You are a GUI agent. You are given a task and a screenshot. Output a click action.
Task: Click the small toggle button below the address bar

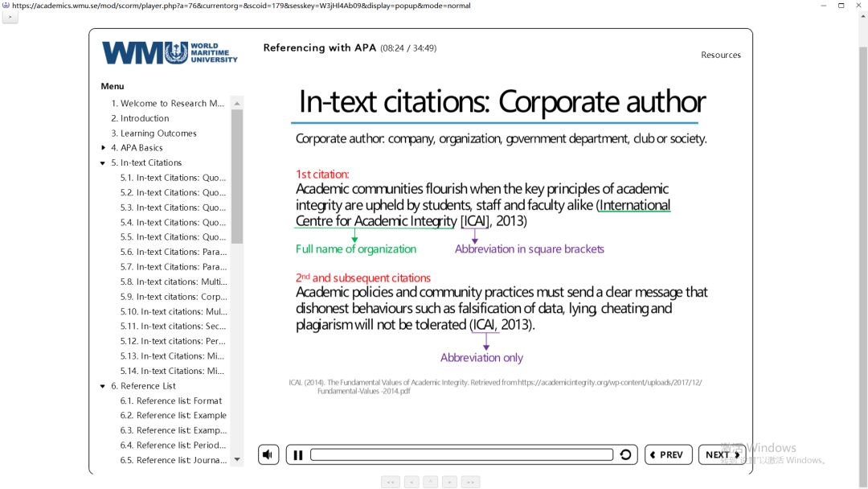[10, 17]
